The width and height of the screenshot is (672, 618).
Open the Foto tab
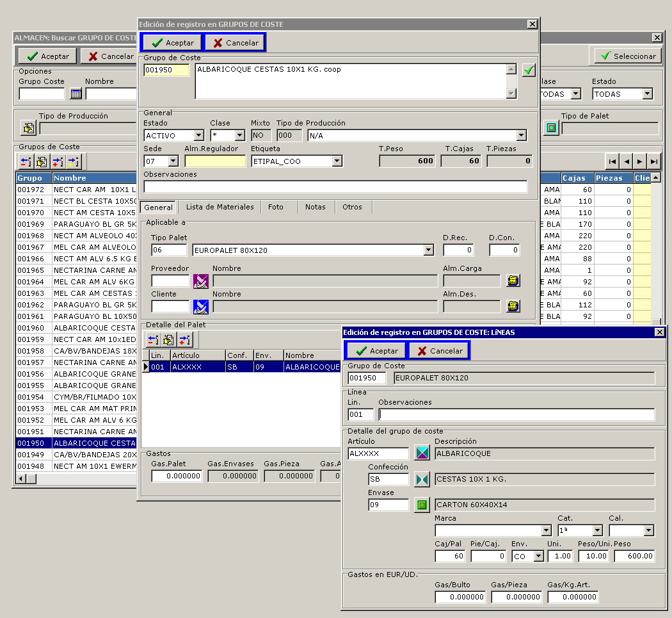point(276,207)
